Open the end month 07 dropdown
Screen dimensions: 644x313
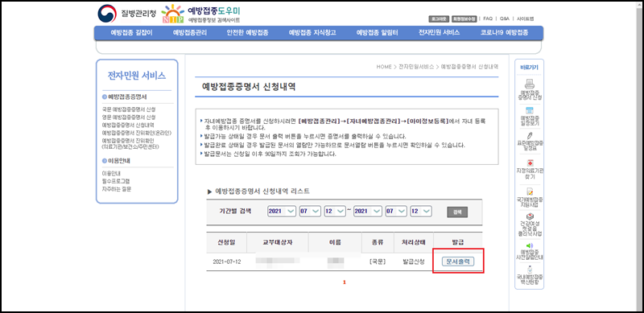pos(396,211)
